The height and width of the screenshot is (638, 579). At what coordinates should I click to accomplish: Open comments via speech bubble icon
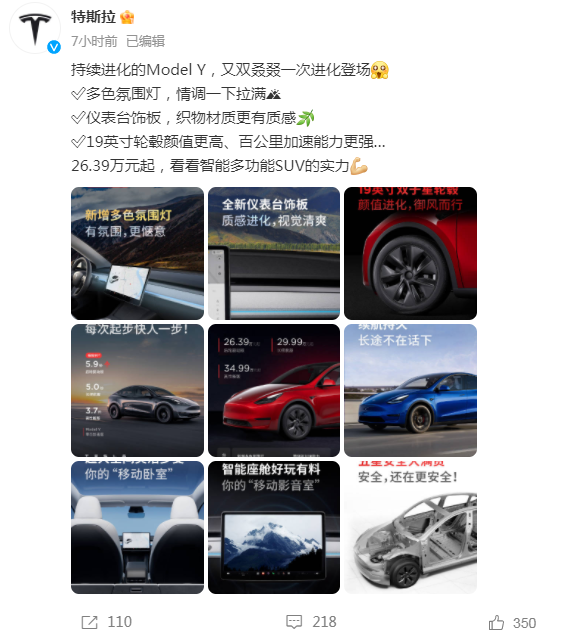click(x=294, y=622)
